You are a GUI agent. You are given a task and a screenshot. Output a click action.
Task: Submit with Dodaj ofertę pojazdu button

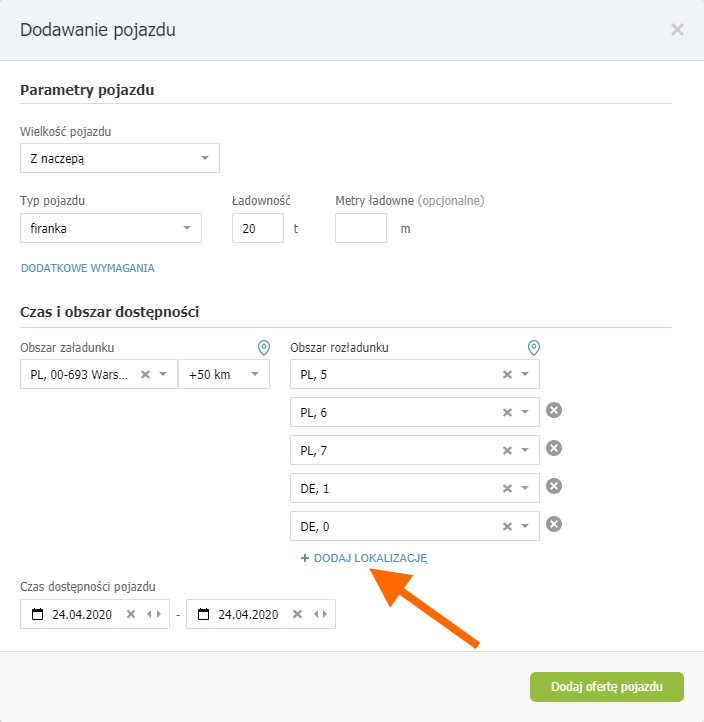point(607,687)
